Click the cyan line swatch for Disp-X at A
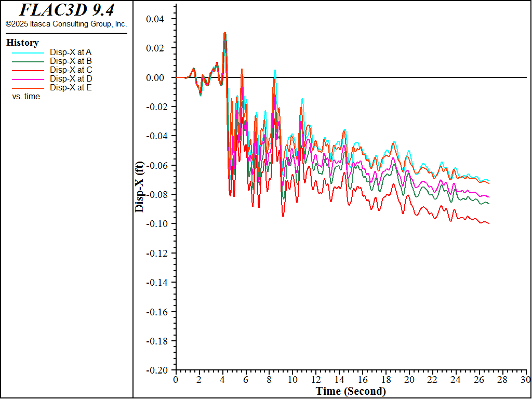This screenshot has height=399, width=532. 28,52
